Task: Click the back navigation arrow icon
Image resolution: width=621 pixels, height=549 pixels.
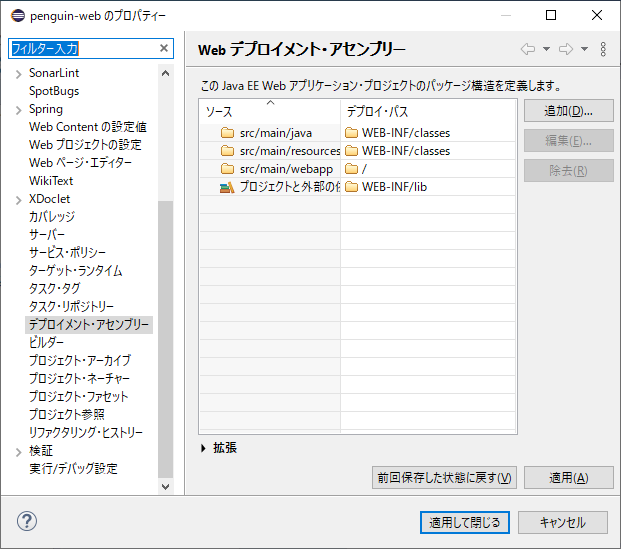Action: coord(528,49)
